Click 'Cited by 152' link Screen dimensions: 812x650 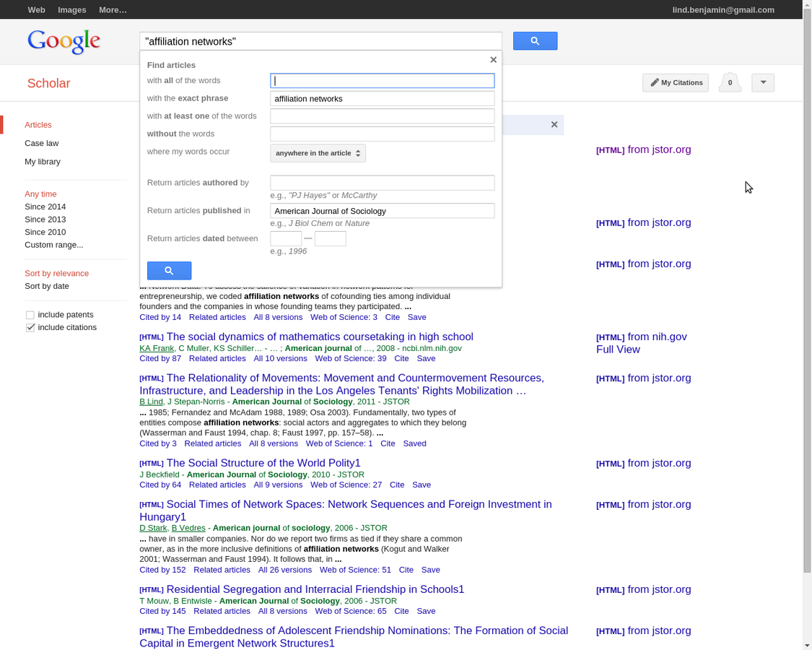pos(162,570)
